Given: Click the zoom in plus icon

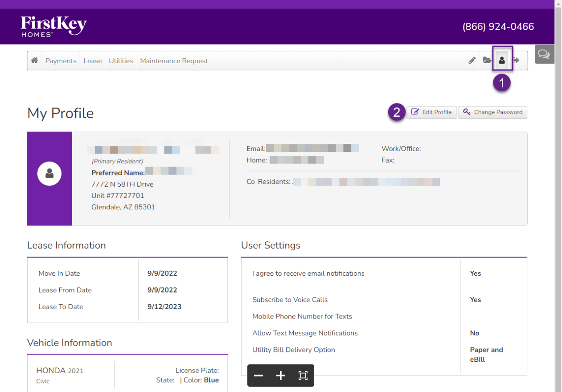Looking at the screenshot, I should click(x=281, y=376).
